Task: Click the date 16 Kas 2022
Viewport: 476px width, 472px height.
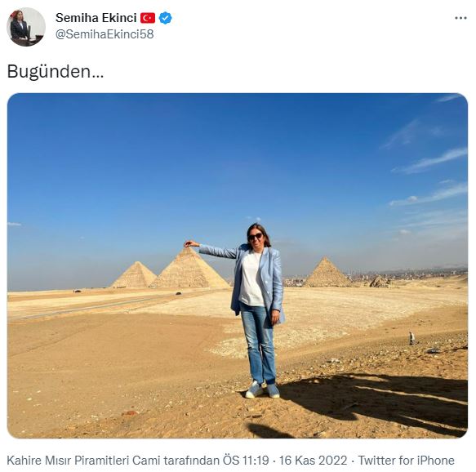Action: pos(313,461)
